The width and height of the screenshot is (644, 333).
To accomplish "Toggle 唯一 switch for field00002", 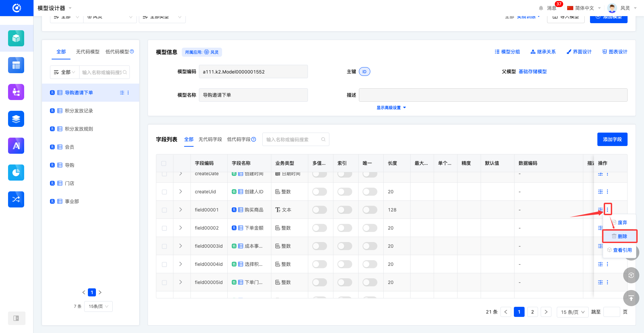I will click(x=370, y=228).
